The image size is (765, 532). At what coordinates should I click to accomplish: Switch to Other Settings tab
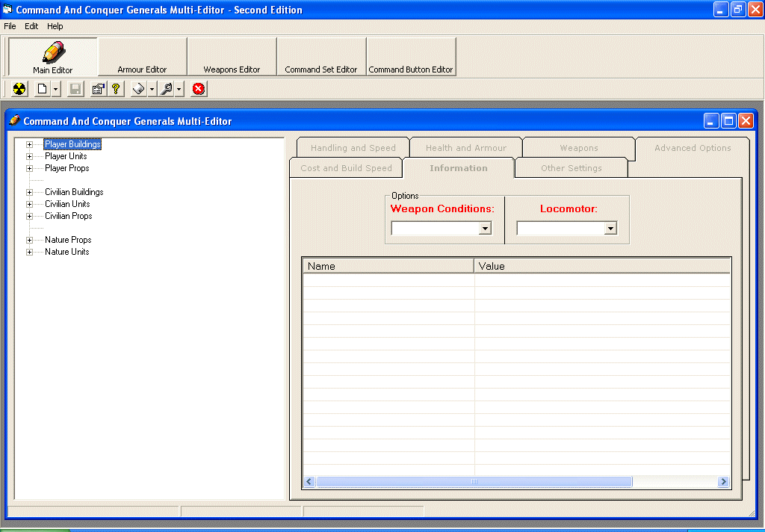[572, 168]
